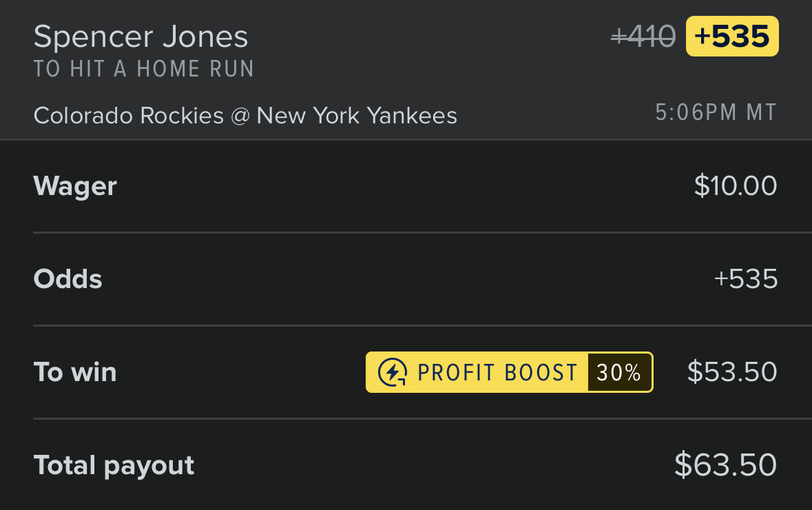Screen dimensions: 812x510
Task: Click the Odds row label
Action: click(x=68, y=279)
